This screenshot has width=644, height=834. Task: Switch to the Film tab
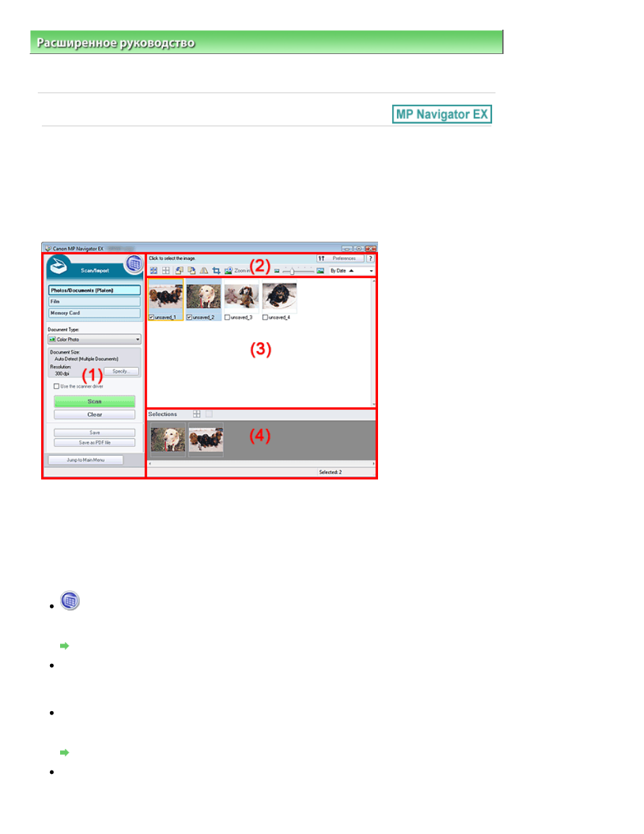(x=95, y=301)
